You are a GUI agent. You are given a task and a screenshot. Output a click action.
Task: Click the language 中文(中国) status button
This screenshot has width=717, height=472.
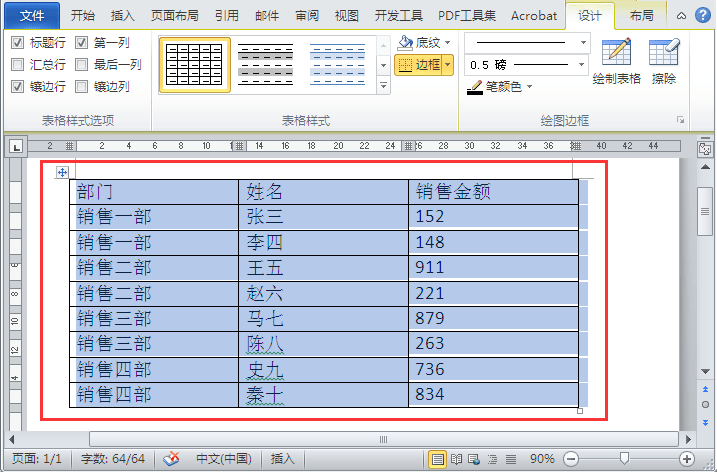(224, 458)
